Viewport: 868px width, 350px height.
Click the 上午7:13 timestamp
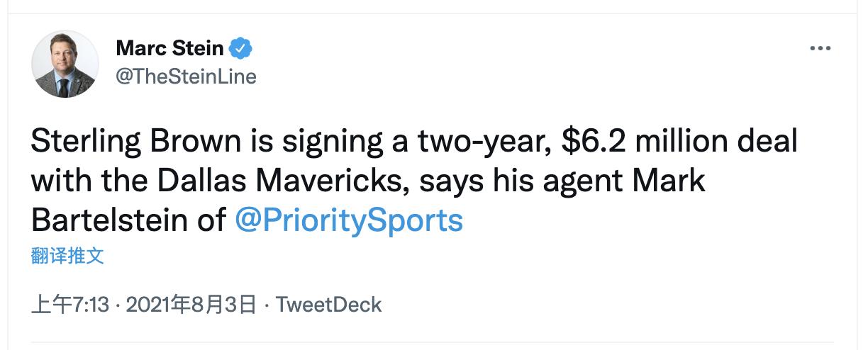coord(70,305)
